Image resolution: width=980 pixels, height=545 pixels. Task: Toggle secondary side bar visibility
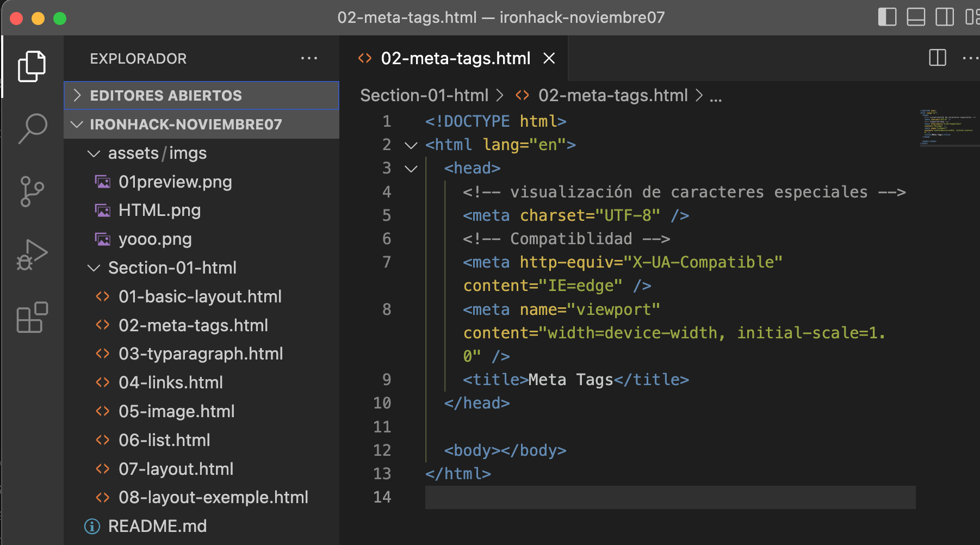[945, 17]
